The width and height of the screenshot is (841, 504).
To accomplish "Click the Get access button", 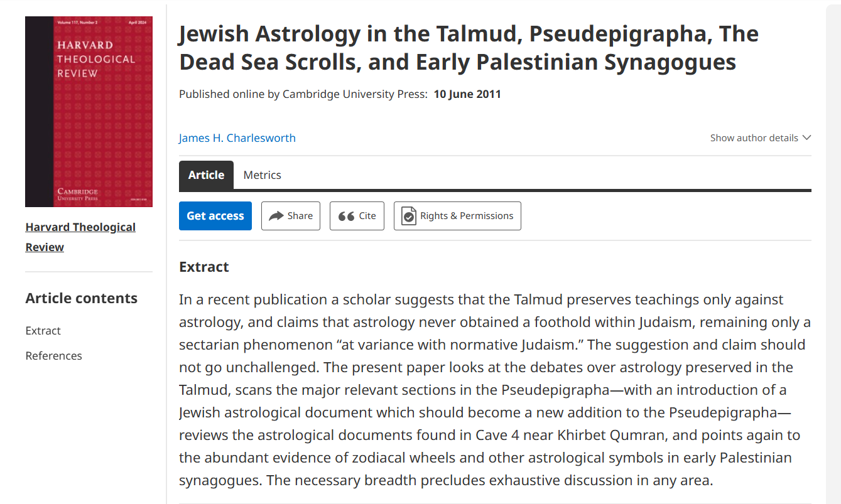I will tap(215, 216).
